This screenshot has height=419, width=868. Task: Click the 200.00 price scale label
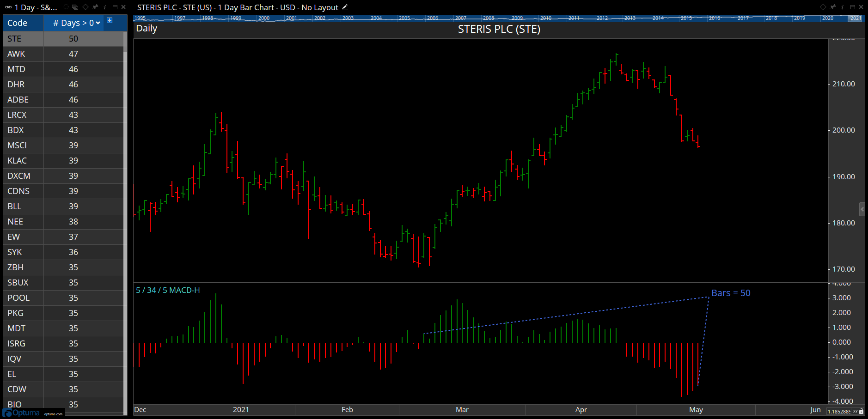[x=844, y=130]
